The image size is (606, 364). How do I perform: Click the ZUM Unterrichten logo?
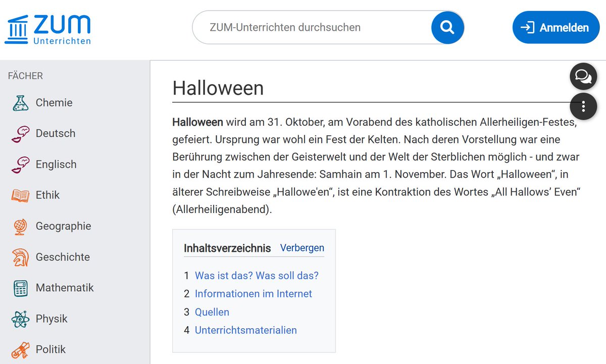point(48,28)
